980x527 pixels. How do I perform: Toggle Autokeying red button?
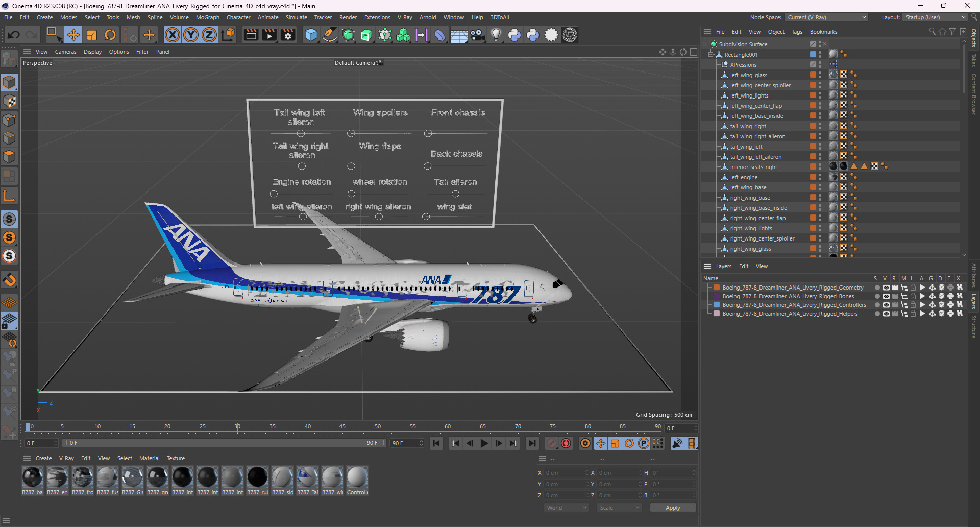click(x=566, y=443)
